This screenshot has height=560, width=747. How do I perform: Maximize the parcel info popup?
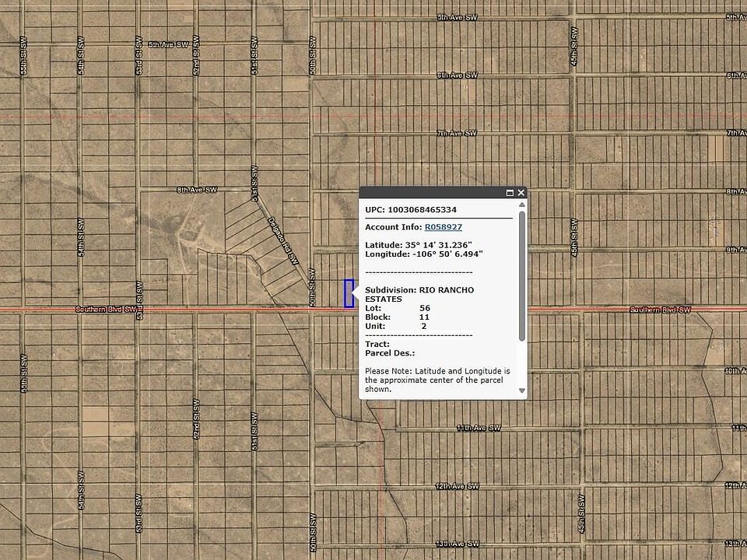(510, 193)
